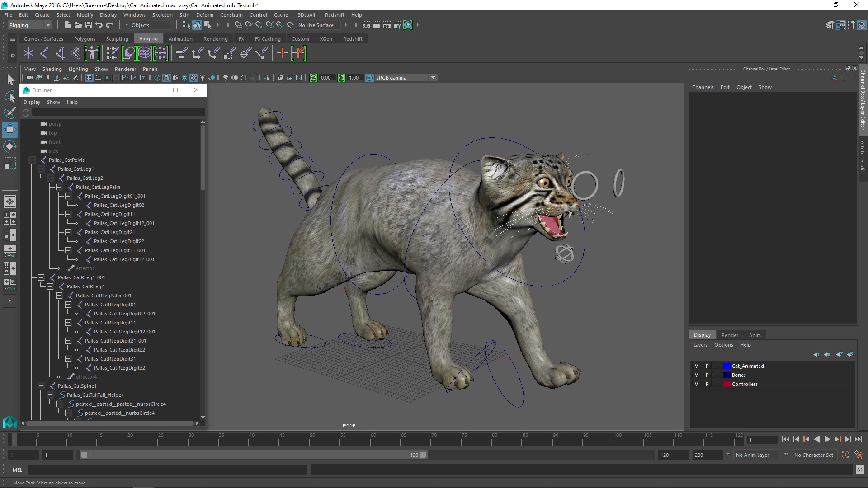Click the New Scene icon
The width and height of the screenshot is (868, 488).
pos(67,25)
